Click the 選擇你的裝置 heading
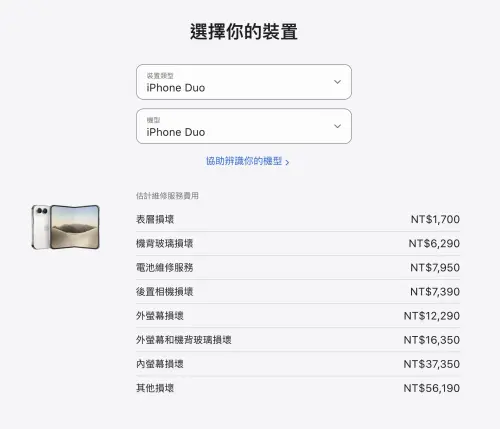500x429 pixels. pyautogui.click(x=244, y=32)
